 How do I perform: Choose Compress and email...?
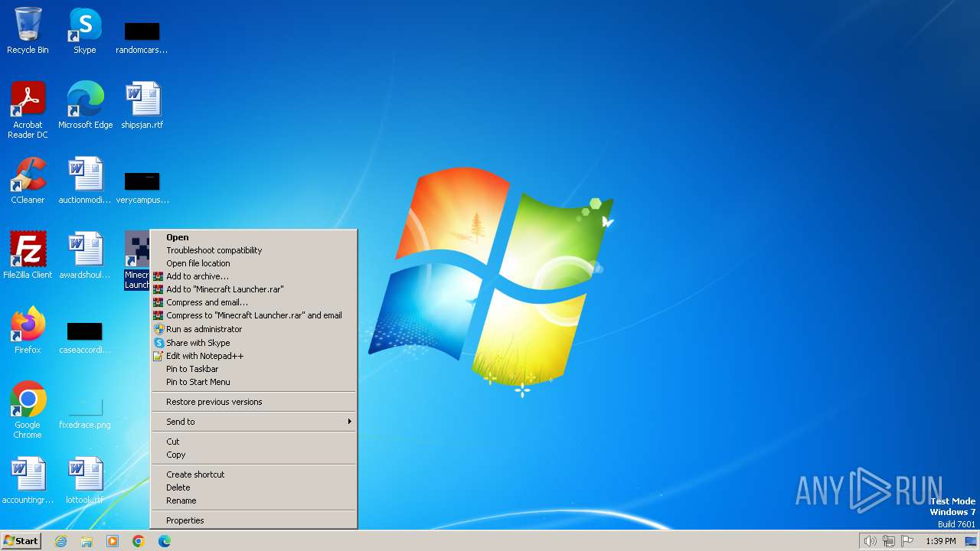click(x=253, y=302)
